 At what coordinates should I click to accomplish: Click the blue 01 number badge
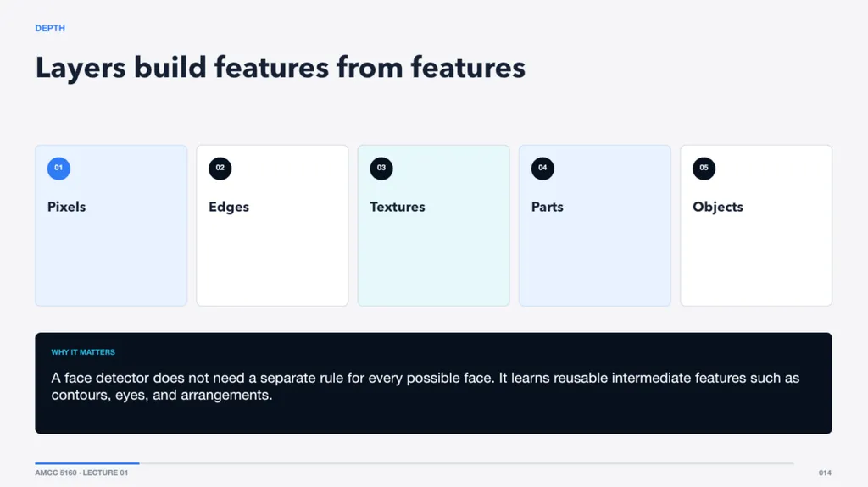pos(58,169)
